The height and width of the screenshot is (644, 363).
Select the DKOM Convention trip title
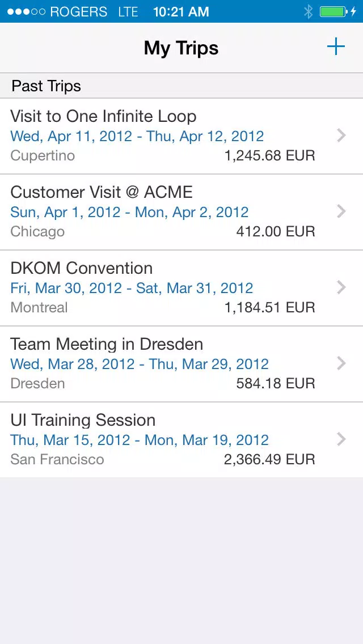(82, 268)
